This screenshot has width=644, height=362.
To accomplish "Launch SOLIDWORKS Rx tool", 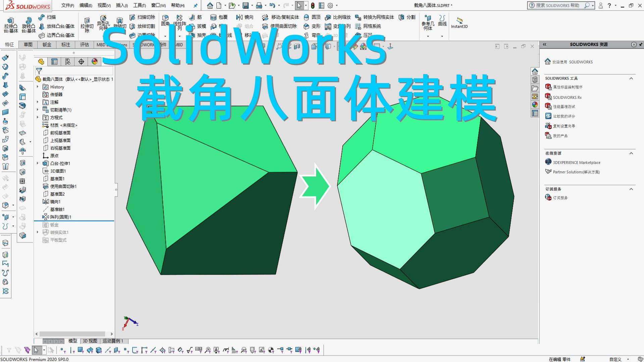I will 567,98.
